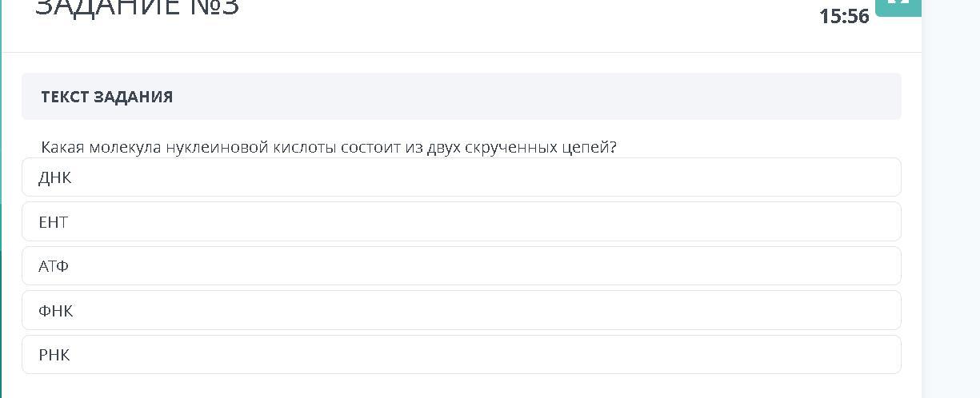
Task: Select the answer option ДНК
Action: pyautogui.click(x=461, y=177)
